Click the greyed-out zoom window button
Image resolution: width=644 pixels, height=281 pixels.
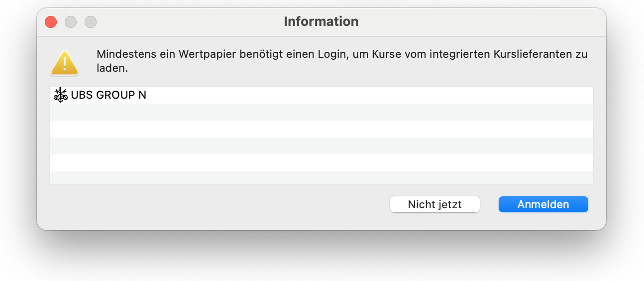pos(90,22)
